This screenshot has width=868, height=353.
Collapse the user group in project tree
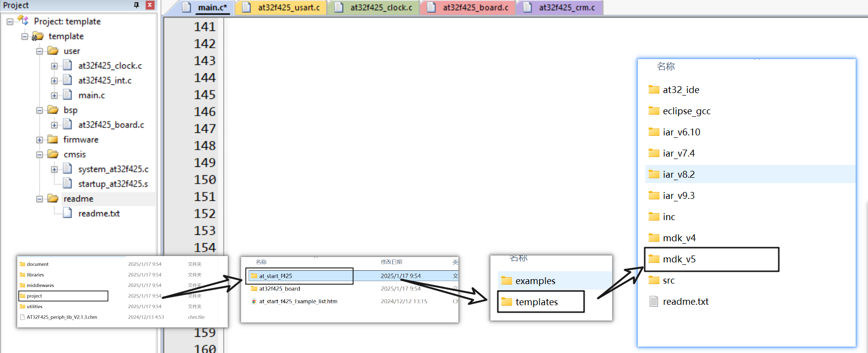tap(39, 51)
